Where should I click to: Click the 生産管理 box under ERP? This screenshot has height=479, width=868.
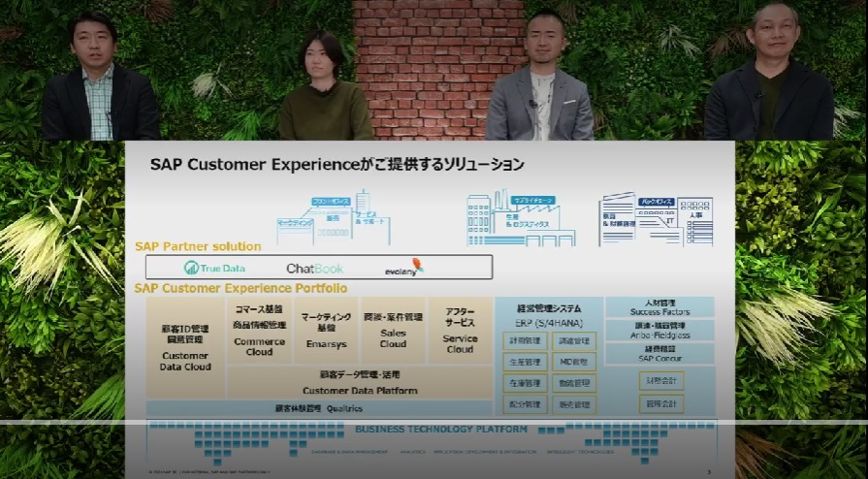click(x=525, y=362)
